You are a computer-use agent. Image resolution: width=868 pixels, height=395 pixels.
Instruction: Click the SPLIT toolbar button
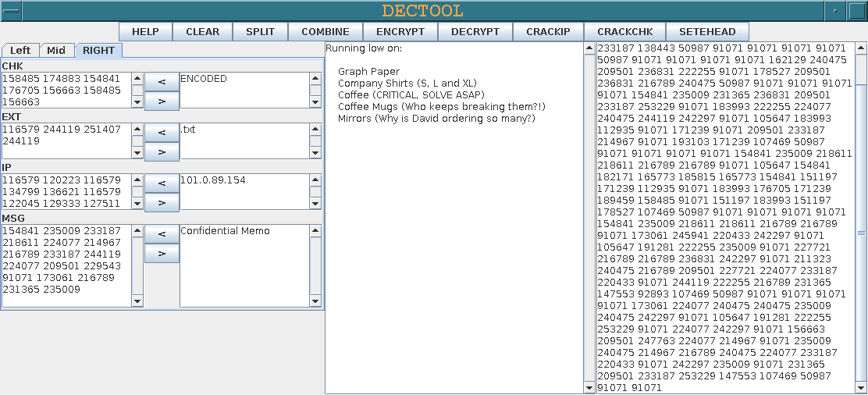(260, 32)
